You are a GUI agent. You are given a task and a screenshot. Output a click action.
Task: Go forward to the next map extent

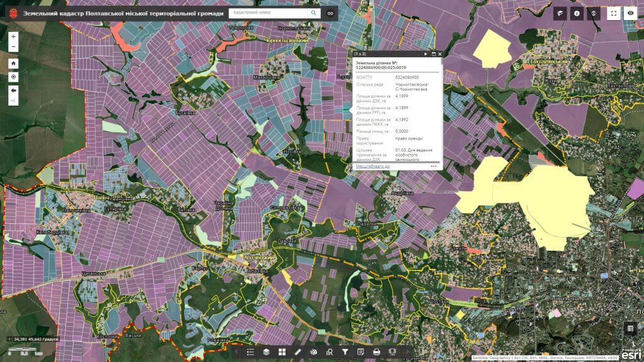13,101
